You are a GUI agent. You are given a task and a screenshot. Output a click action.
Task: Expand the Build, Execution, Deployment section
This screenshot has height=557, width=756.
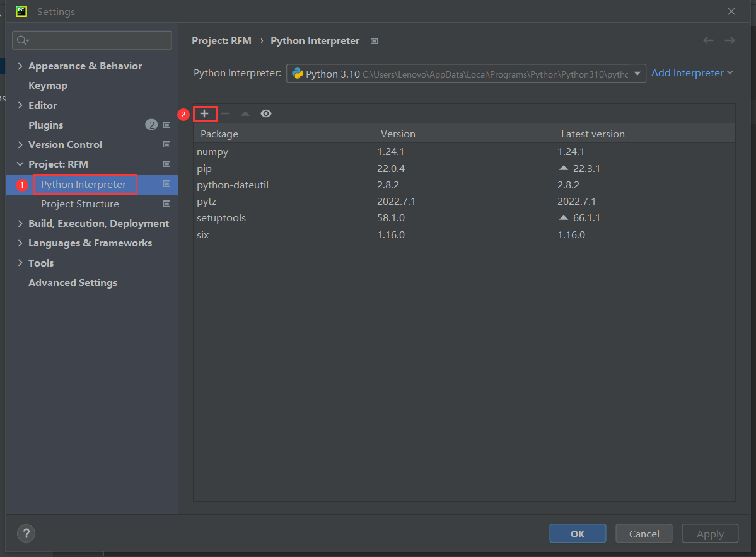tap(20, 224)
